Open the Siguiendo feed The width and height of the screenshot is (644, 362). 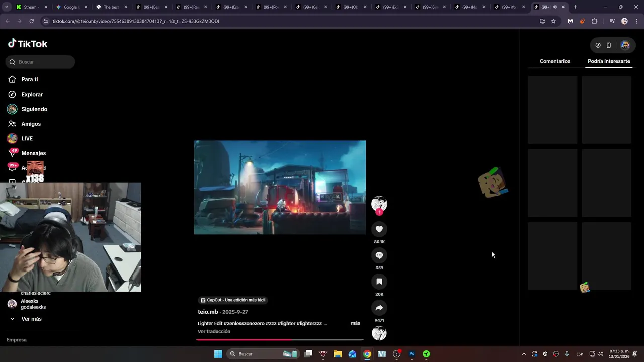click(x=34, y=109)
